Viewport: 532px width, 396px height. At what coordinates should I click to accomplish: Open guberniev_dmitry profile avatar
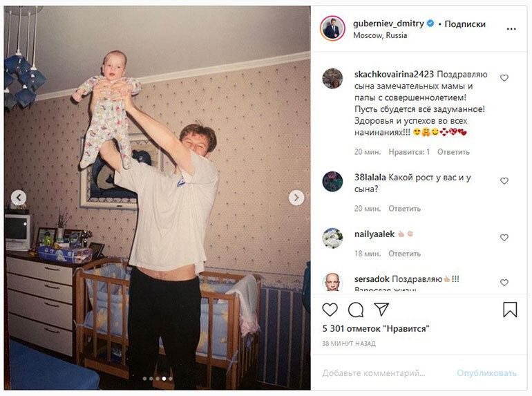332,28
